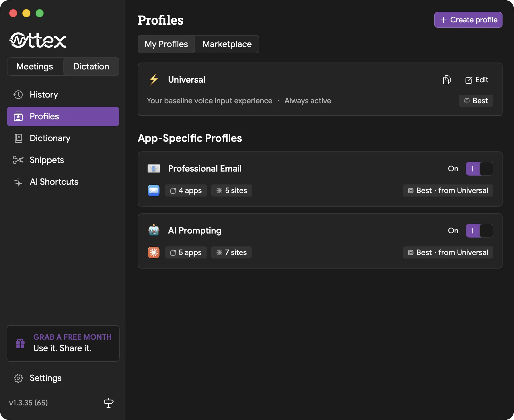The image size is (514, 420).
Task: Switch to the Meetings tab
Action: coord(35,67)
